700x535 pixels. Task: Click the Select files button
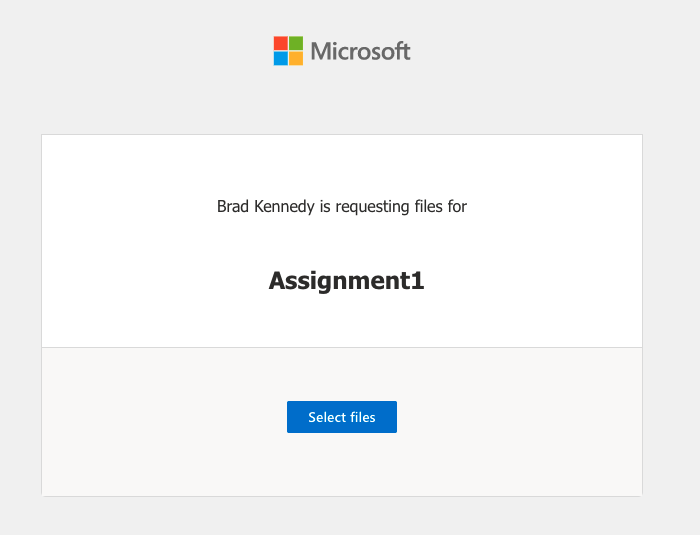click(x=342, y=417)
